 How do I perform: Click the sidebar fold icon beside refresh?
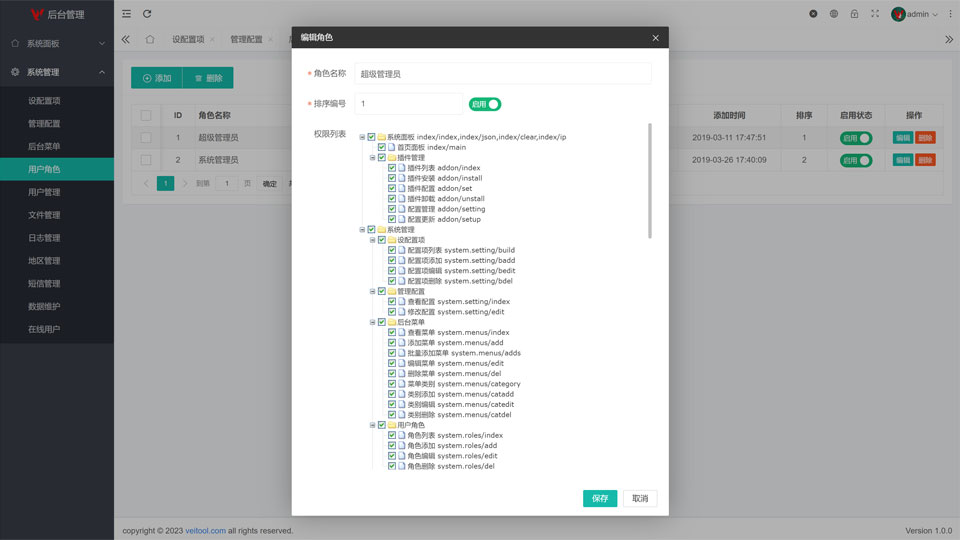(126, 14)
